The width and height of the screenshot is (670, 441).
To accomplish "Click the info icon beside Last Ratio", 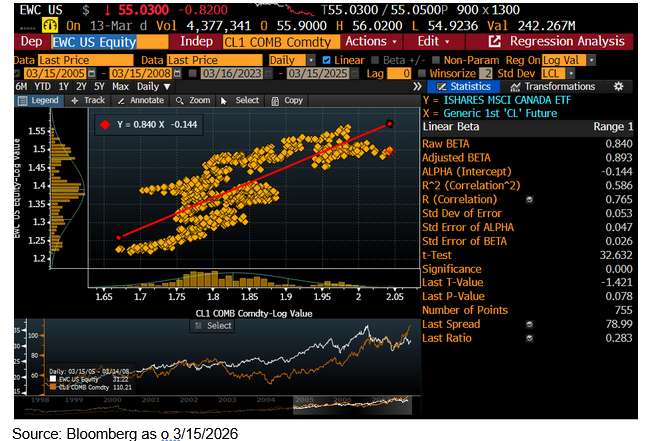I will [529, 338].
